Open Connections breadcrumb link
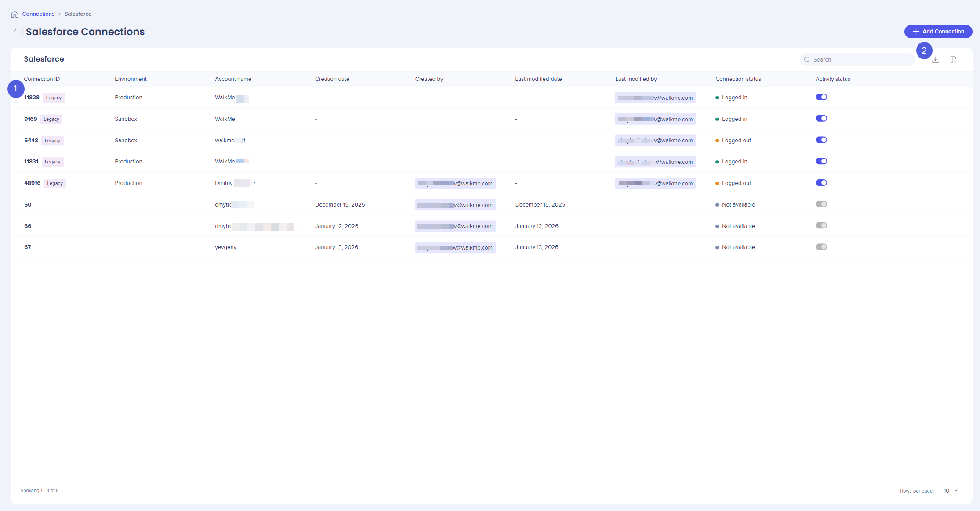The image size is (980, 511). (38, 14)
